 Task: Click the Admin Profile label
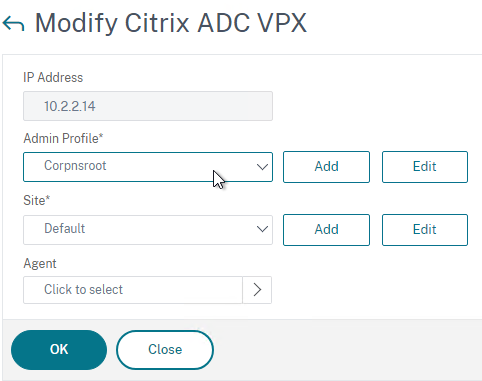63,138
